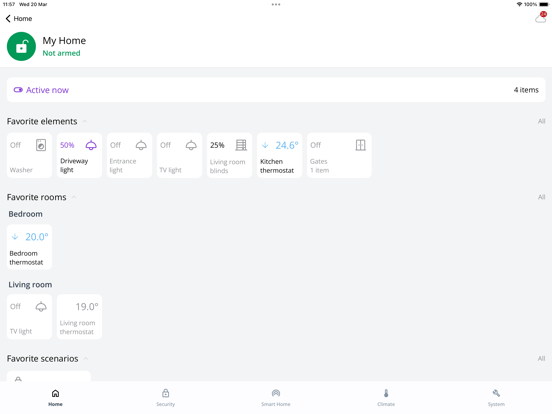
Task: Collapse the Favorite elements section
Action: pyautogui.click(x=85, y=121)
